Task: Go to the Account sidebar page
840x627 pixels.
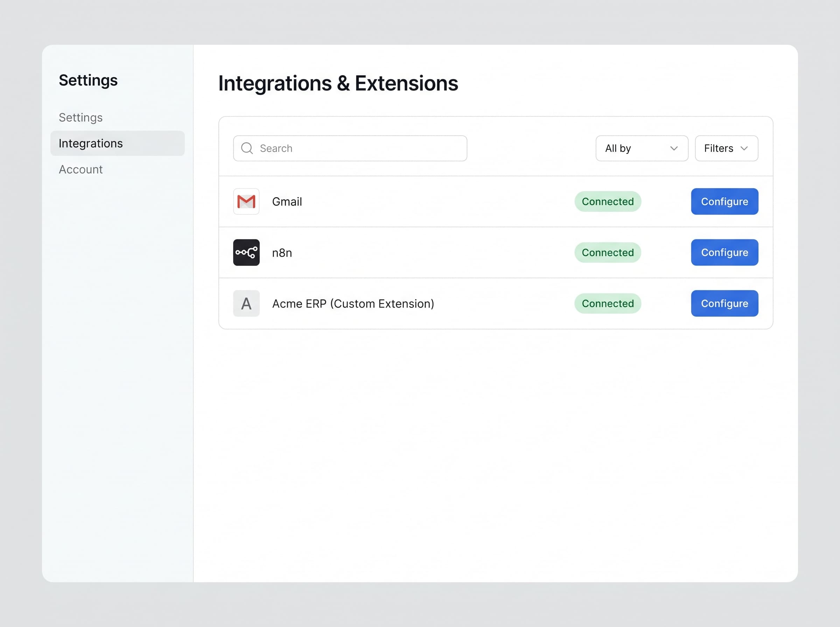Action: pos(81,169)
